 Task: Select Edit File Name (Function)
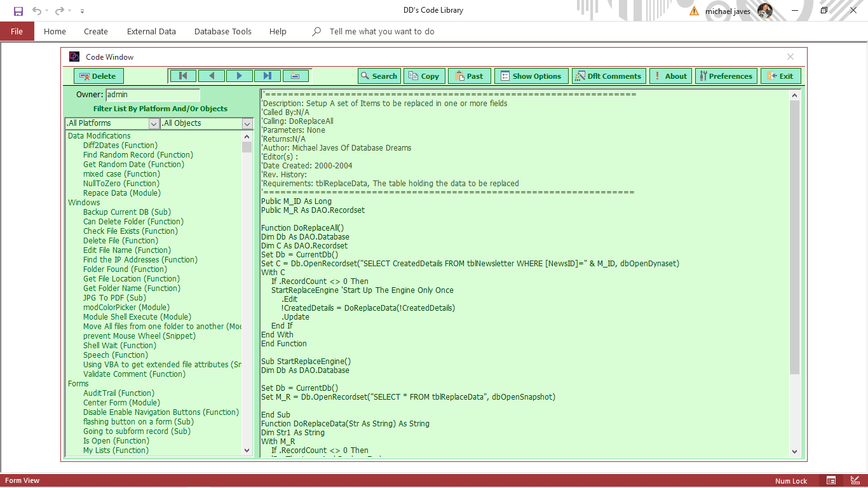pyautogui.click(x=127, y=250)
